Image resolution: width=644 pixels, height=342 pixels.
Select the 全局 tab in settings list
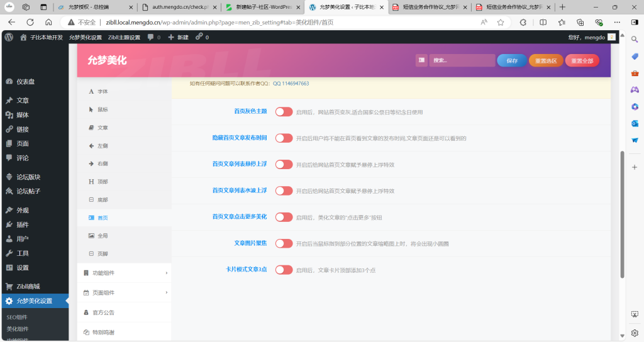point(103,235)
